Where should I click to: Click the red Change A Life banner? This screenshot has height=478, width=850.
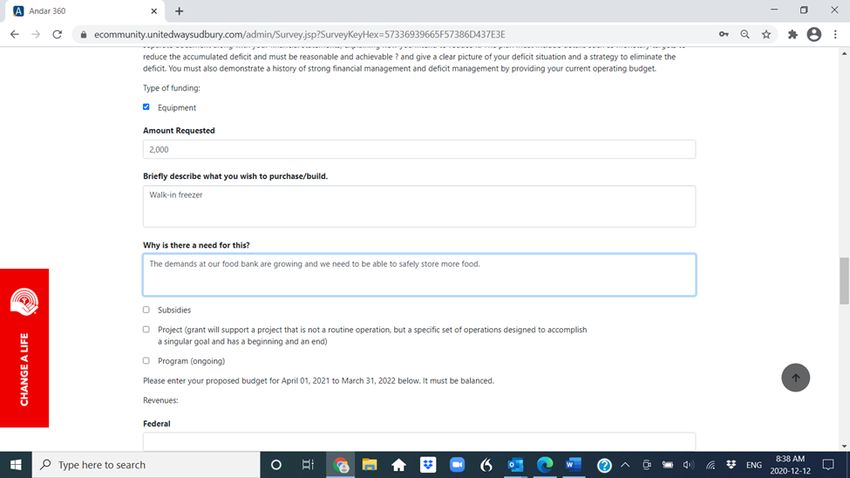(x=24, y=348)
